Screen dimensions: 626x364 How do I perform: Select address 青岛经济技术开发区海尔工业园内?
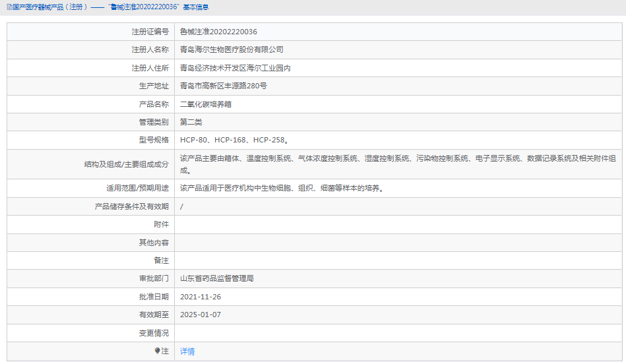[x=235, y=68]
